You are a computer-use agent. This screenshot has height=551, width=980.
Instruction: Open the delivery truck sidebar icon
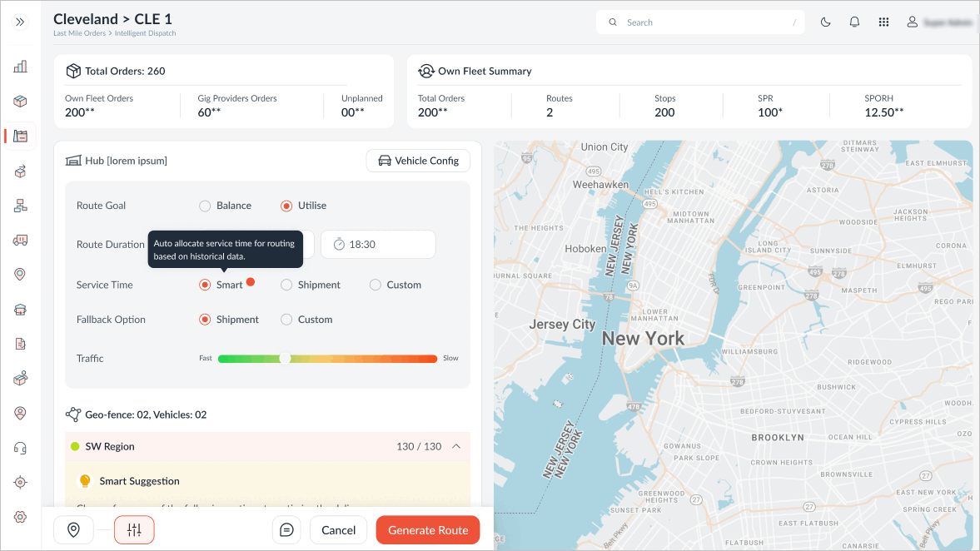tap(20, 241)
